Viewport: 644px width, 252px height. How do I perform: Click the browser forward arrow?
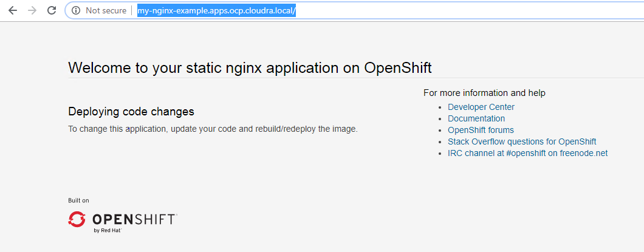[32, 11]
